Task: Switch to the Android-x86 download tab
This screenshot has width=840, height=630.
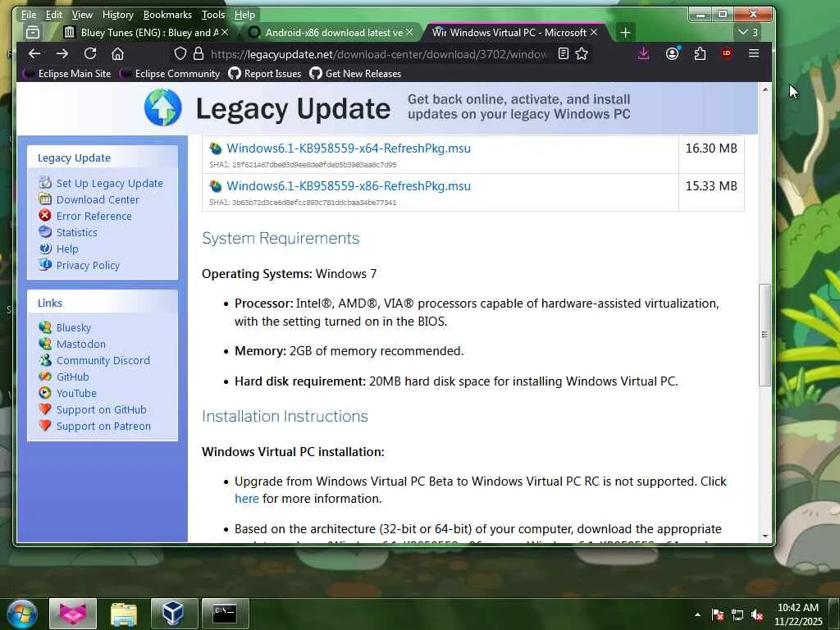Action: (x=330, y=33)
